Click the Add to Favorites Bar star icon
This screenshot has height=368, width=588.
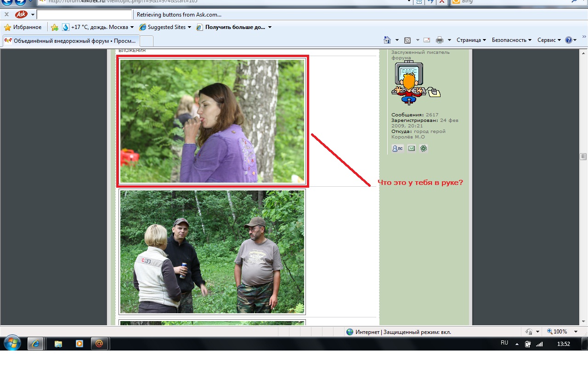(x=55, y=27)
